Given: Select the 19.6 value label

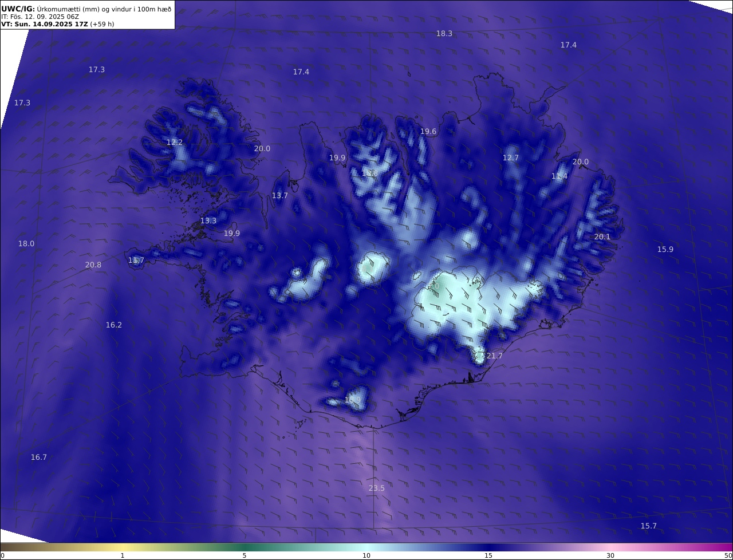Looking at the screenshot, I should click(x=428, y=132).
